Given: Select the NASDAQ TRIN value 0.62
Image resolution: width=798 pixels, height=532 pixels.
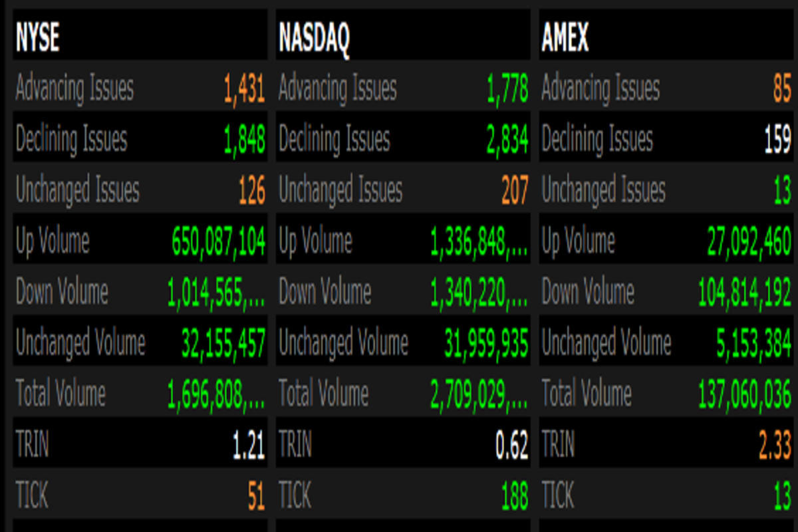Looking at the screenshot, I should pyautogui.click(x=511, y=446).
